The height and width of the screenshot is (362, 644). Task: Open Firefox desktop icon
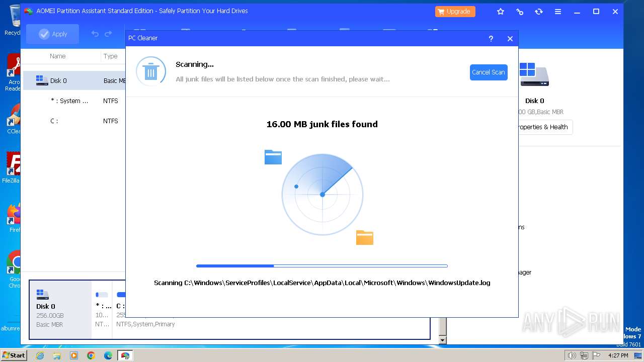pos(14,218)
